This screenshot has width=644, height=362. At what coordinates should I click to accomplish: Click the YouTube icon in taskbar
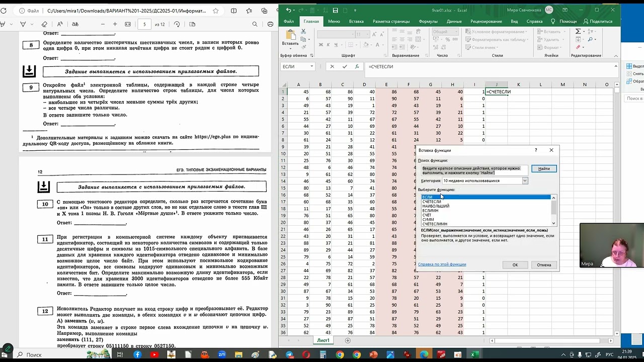click(x=154, y=354)
